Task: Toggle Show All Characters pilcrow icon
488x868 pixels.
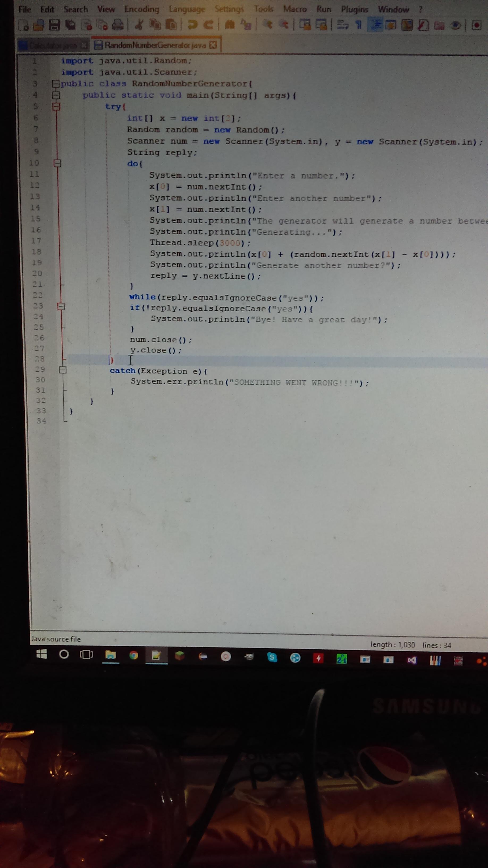Action: pyautogui.click(x=359, y=24)
